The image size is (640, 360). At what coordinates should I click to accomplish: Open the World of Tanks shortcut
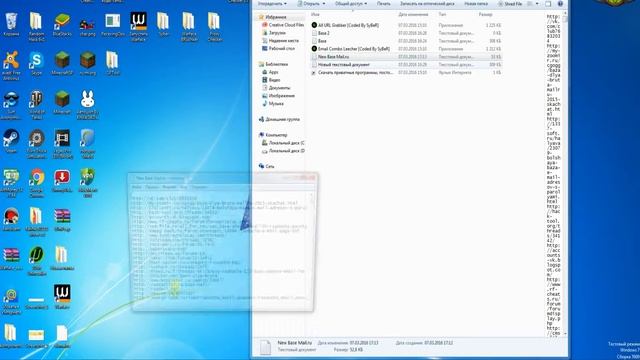(36, 104)
